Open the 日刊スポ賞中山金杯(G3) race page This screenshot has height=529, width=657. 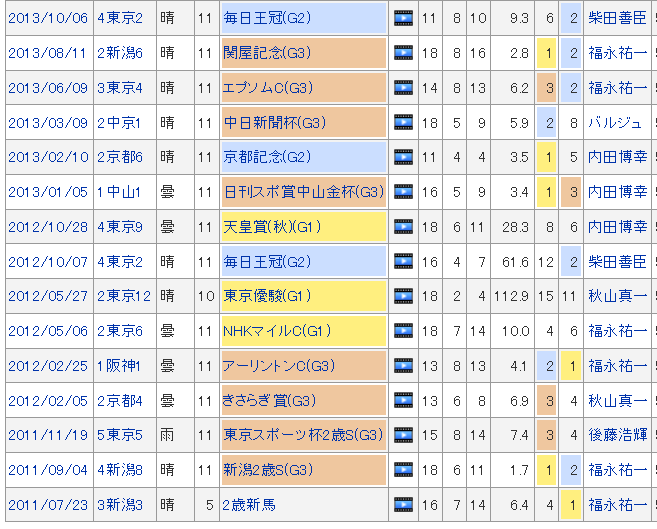coord(303,192)
